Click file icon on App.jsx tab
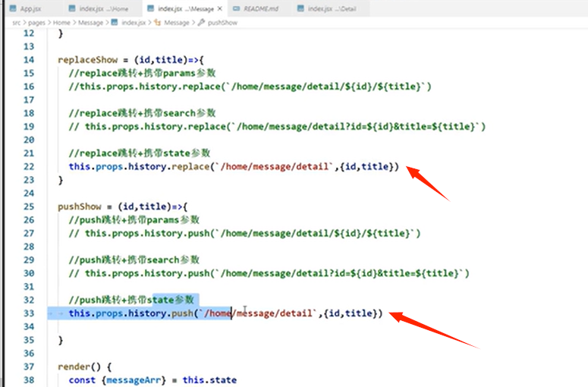This screenshot has height=387, width=588. (13, 8)
